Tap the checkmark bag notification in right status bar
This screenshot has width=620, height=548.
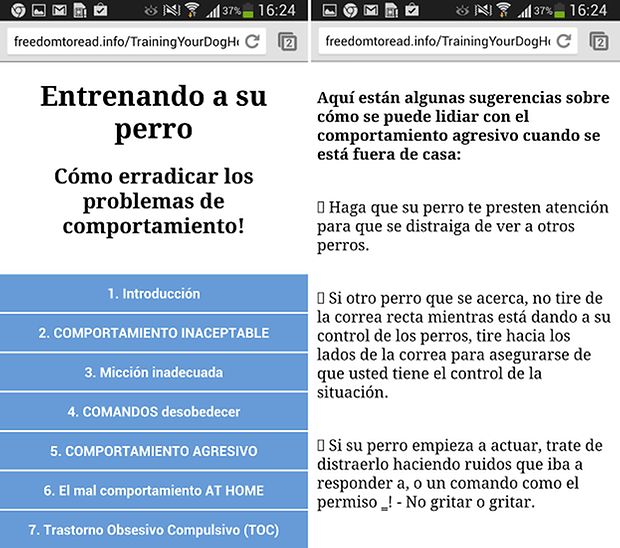412,10
